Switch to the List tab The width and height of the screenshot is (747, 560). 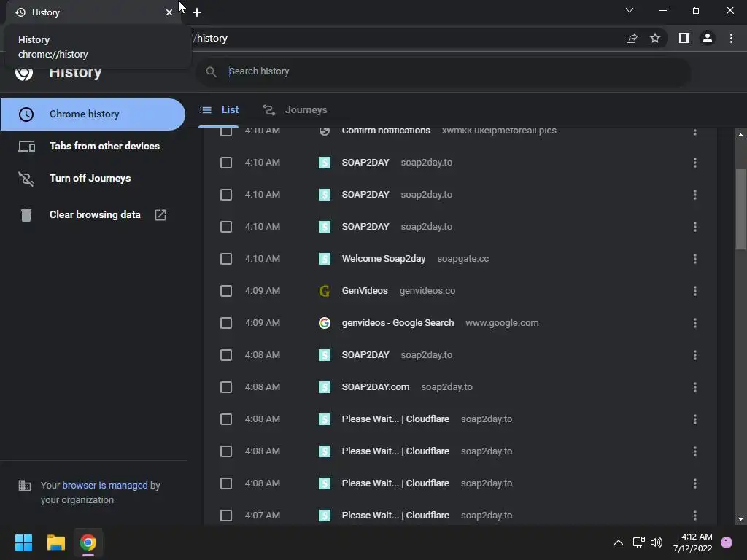click(219, 110)
